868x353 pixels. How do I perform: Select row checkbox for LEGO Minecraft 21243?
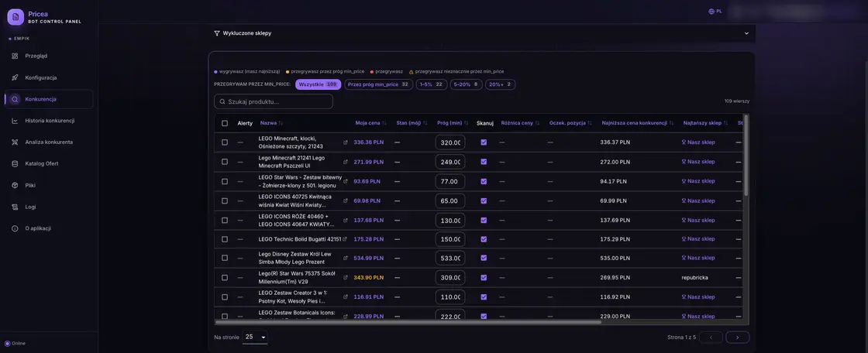(x=225, y=142)
